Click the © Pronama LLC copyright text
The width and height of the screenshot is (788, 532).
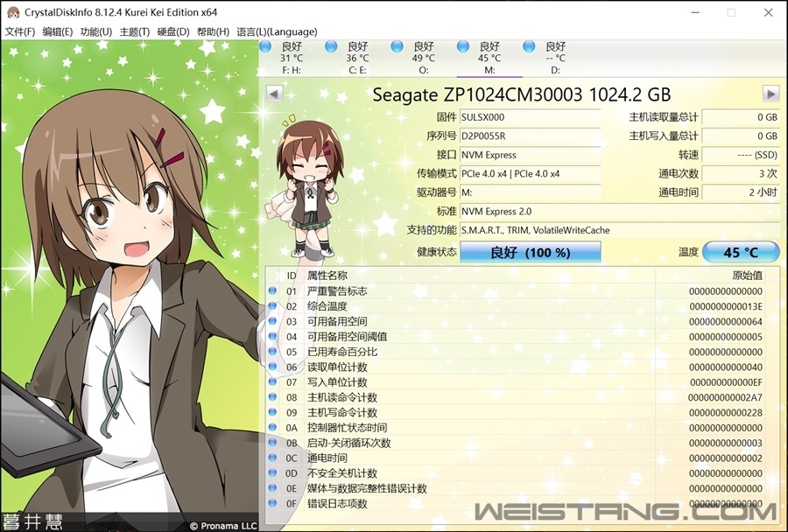[223, 526]
